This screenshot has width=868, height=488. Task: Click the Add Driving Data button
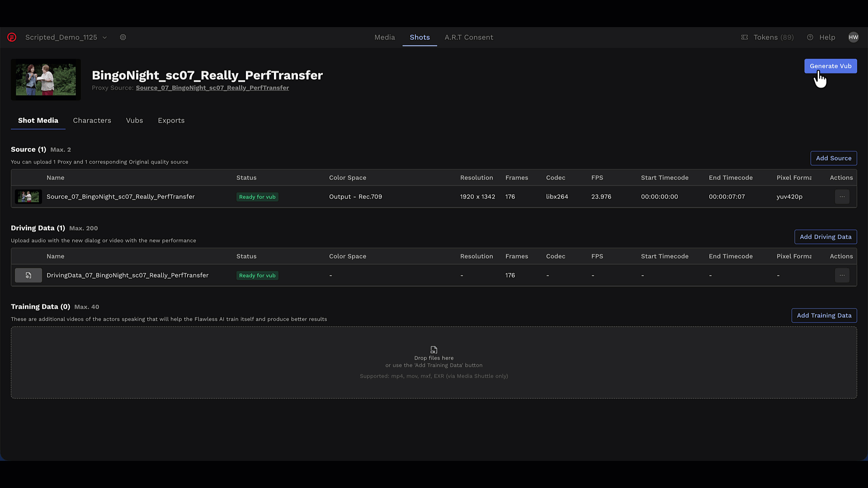[x=825, y=237]
